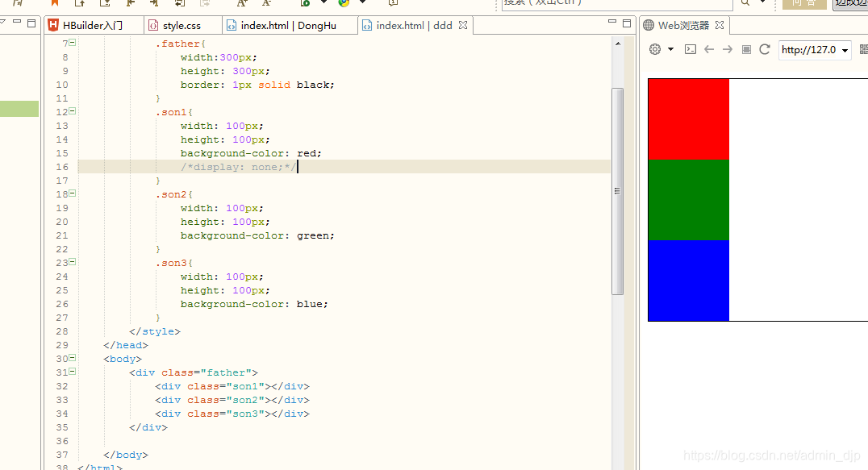868x470 pixels.
Task: Click the http://127.0 address field
Action: point(809,50)
